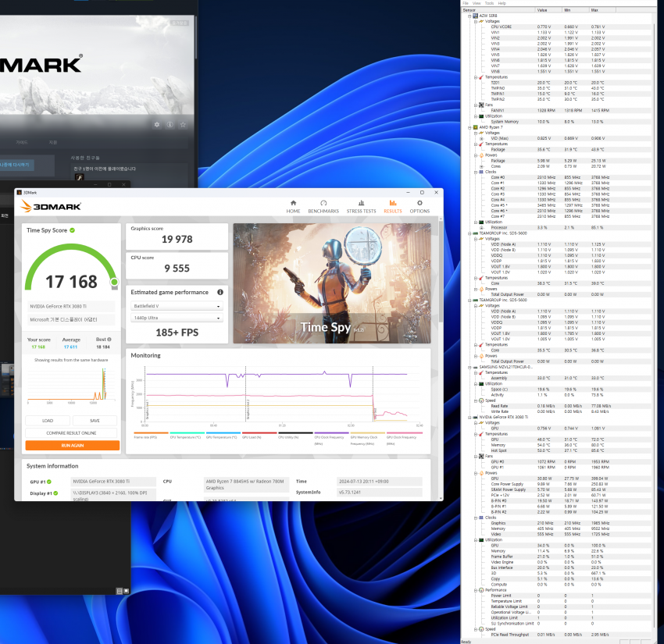Click the Powers flame icon under AMD Ryzen 7
This screenshot has height=644, width=664.
click(481, 155)
